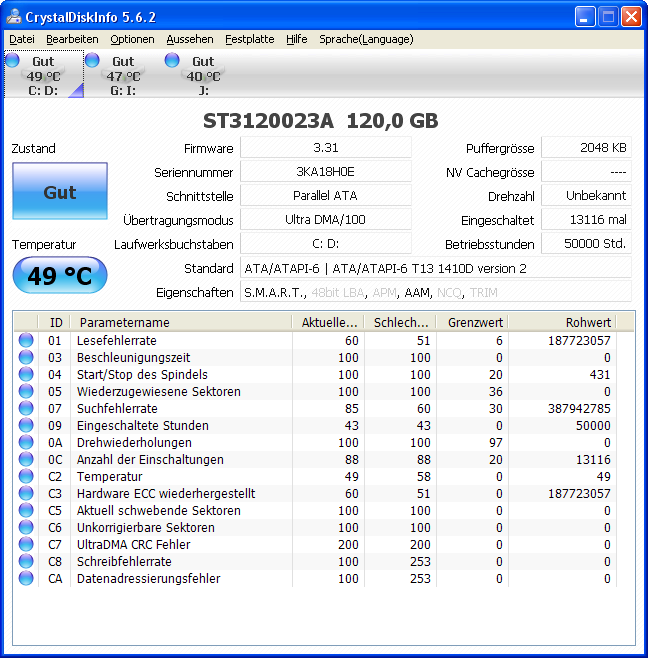Select the C: D: disk tab
648x658 pixels.
point(44,74)
